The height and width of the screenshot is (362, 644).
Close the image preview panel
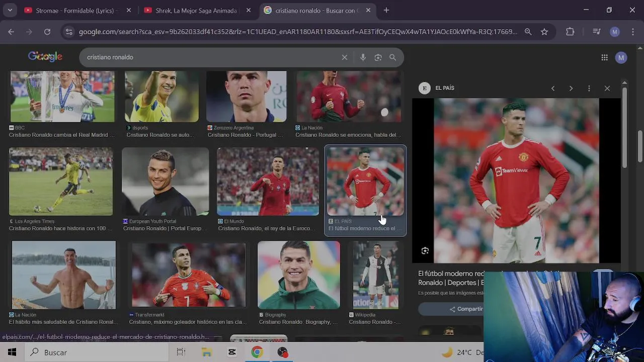point(607,88)
